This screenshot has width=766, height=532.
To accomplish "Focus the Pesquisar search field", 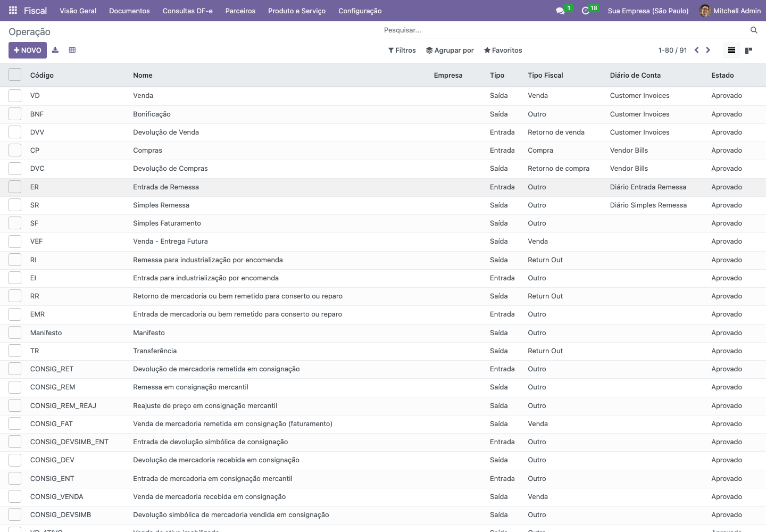I will pyautogui.click(x=564, y=30).
